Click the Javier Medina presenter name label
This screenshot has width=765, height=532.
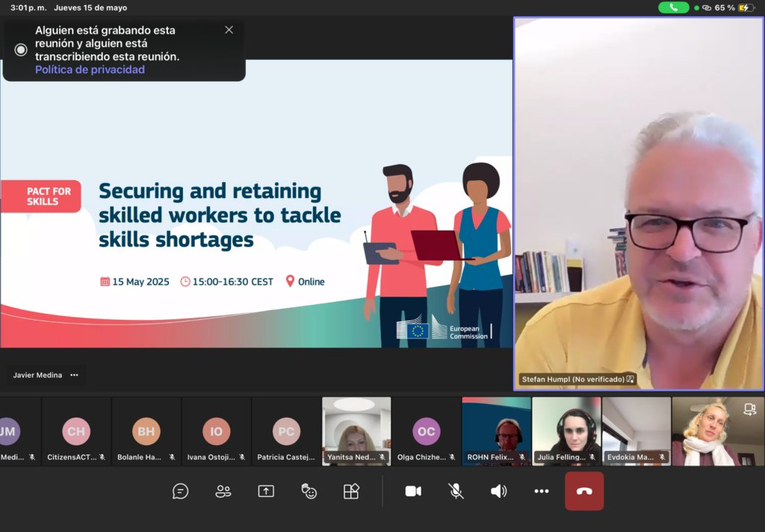click(x=37, y=375)
